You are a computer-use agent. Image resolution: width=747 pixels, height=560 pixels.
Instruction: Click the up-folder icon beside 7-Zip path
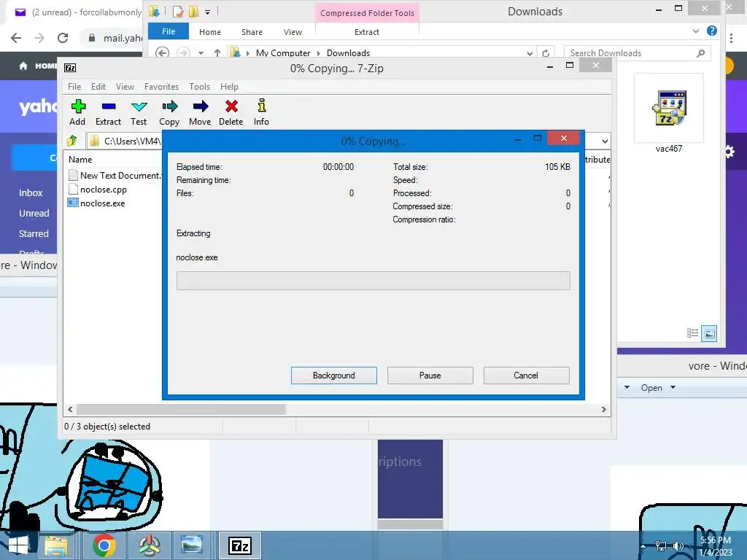72,141
